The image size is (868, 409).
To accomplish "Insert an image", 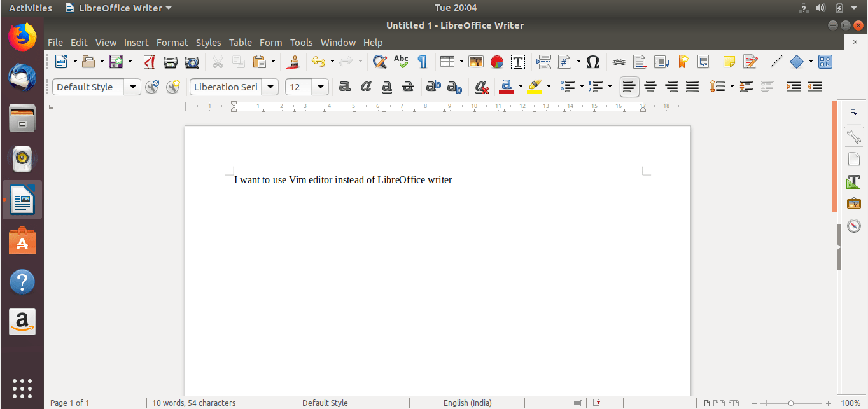I will point(476,62).
